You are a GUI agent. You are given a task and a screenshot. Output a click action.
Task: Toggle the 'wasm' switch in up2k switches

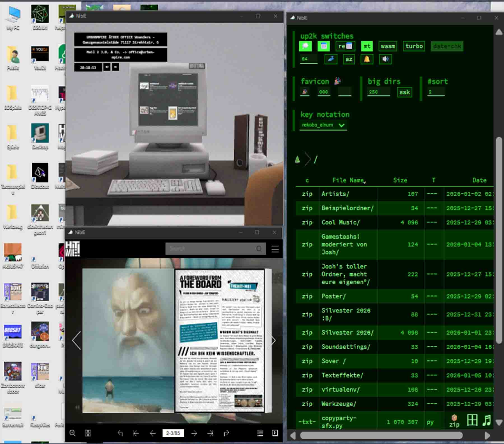(388, 46)
